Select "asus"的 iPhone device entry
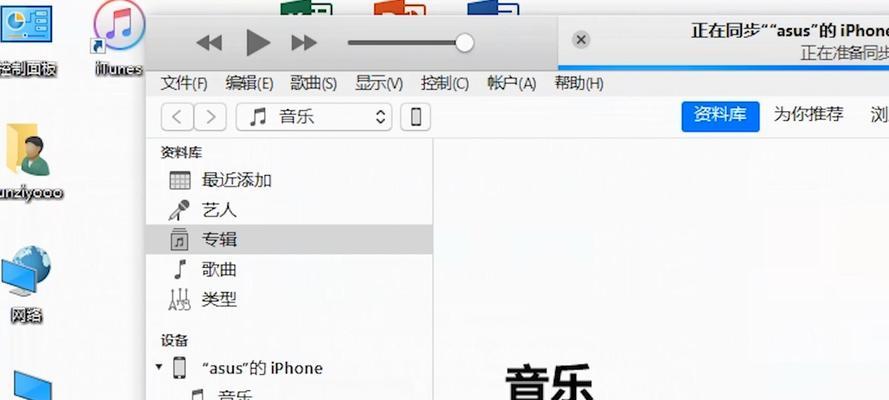 289,368
